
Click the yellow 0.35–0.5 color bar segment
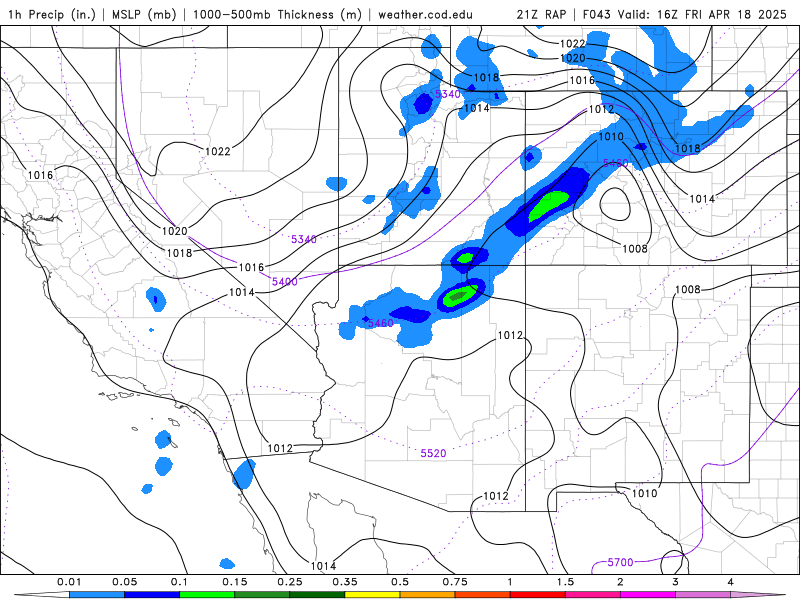coord(372,595)
